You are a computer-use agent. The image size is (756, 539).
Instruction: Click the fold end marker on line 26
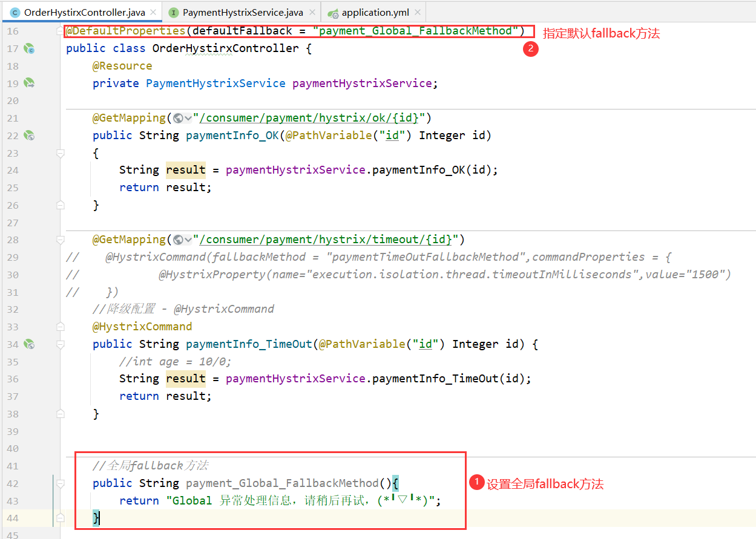pos(60,206)
